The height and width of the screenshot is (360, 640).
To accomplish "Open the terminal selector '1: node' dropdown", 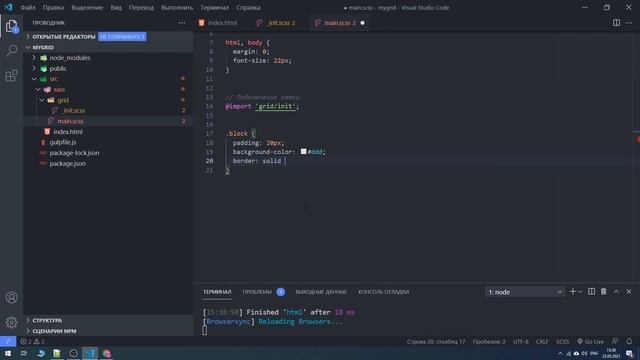I will (x=524, y=292).
